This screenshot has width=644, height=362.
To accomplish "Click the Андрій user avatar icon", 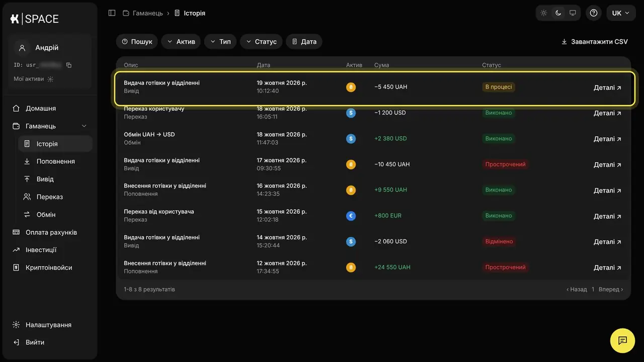I will [22, 48].
